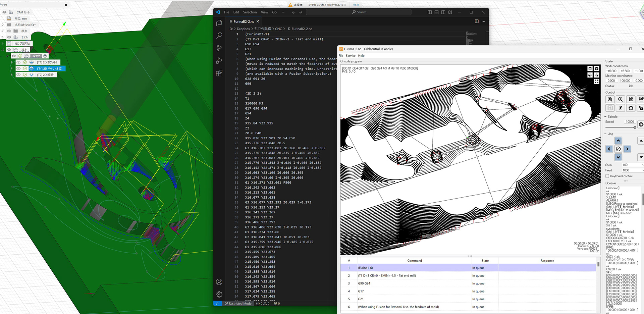Click fit-to-view icon in Candle visualizer
The image size is (644, 314).
coord(596,82)
